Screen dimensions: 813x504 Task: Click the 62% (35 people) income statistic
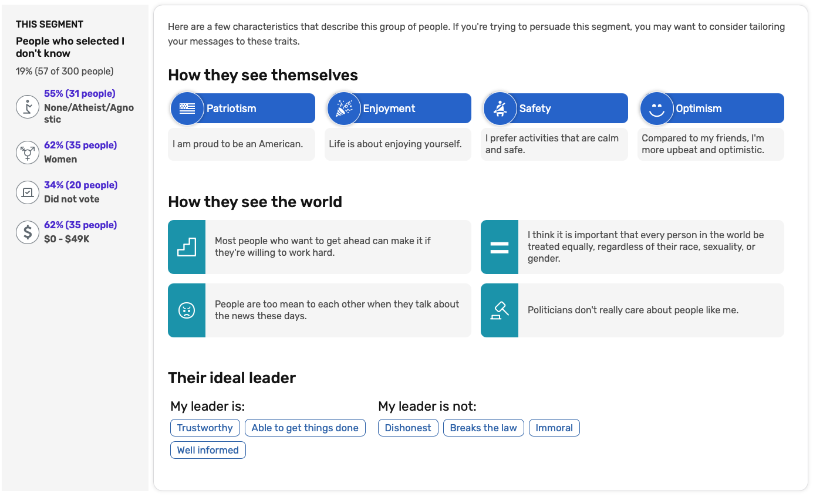(x=80, y=225)
